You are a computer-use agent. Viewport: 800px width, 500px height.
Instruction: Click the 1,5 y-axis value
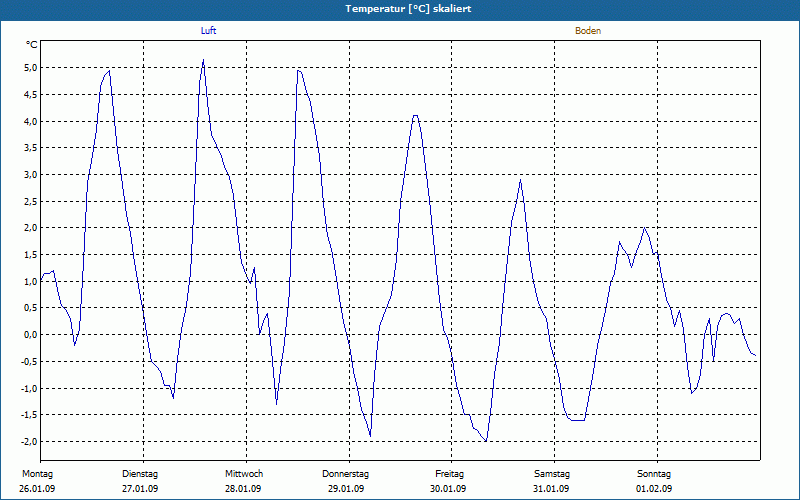(30, 255)
